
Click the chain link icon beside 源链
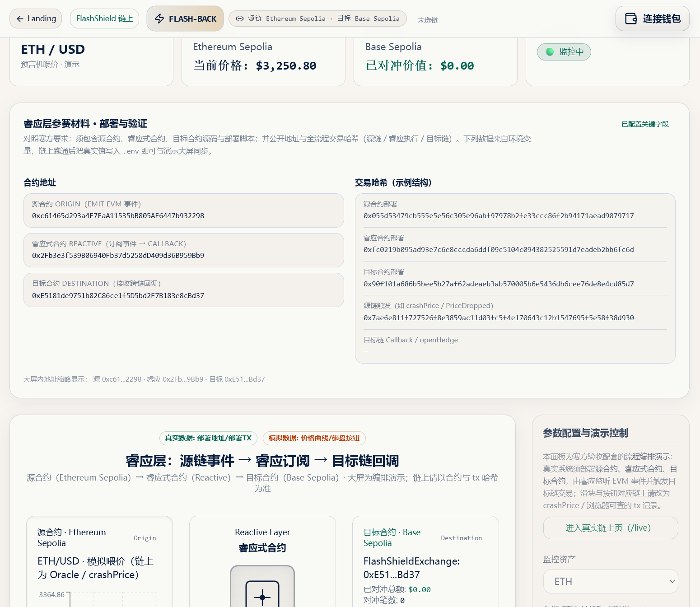[x=240, y=19]
